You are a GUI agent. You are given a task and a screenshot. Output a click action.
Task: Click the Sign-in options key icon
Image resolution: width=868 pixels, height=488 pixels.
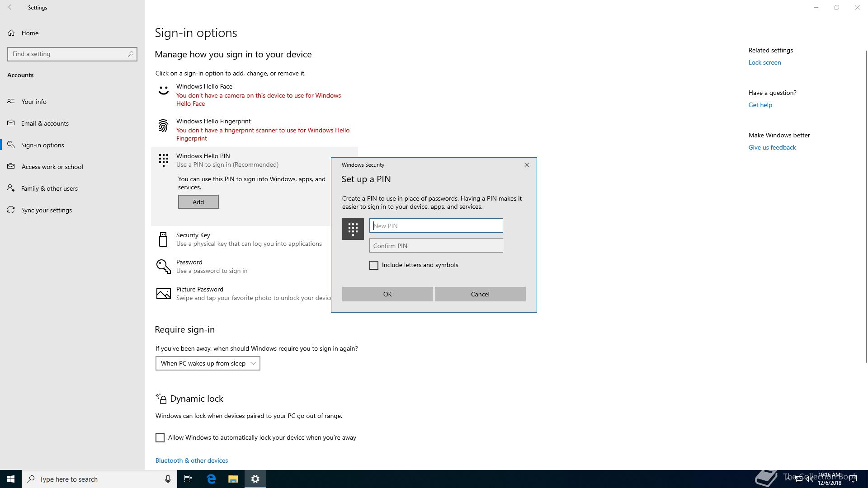pos(11,145)
